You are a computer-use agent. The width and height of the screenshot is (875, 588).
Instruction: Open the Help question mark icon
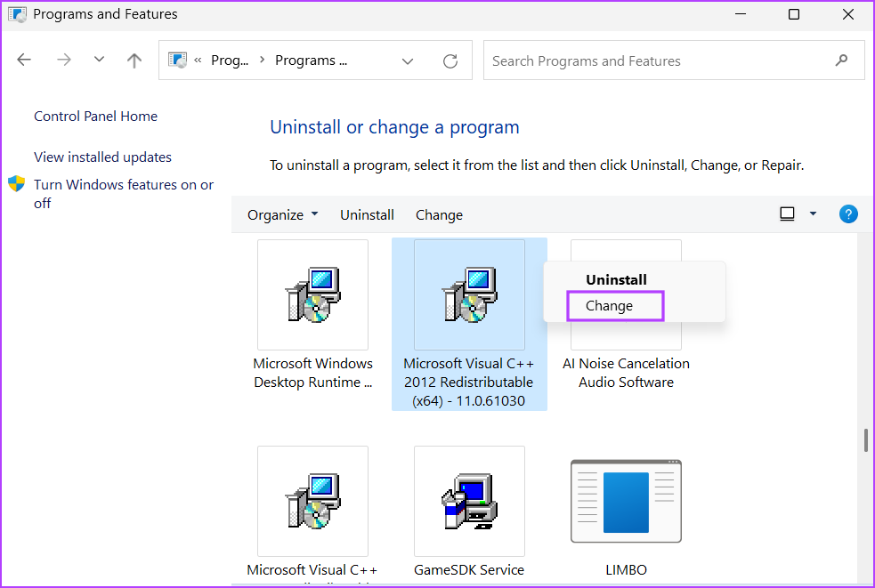pos(848,214)
